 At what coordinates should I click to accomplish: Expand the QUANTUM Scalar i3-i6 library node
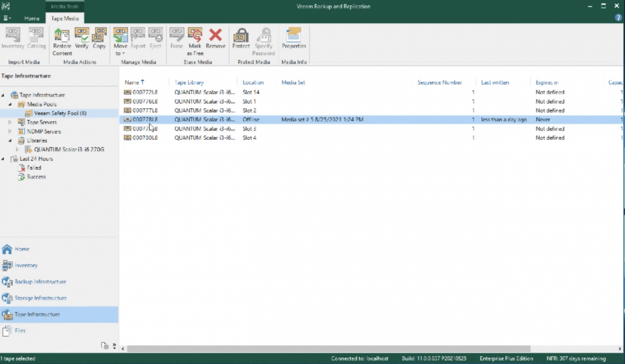(17, 150)
